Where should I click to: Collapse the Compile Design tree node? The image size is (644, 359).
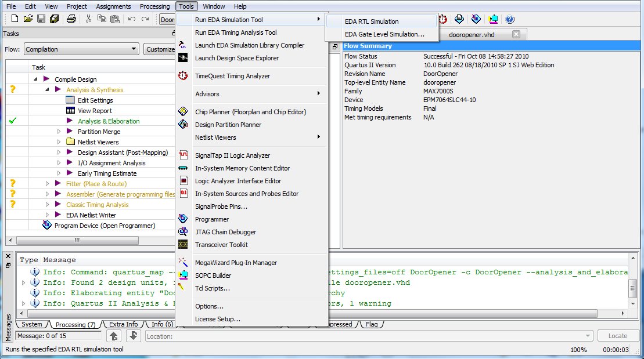[36, 79]
